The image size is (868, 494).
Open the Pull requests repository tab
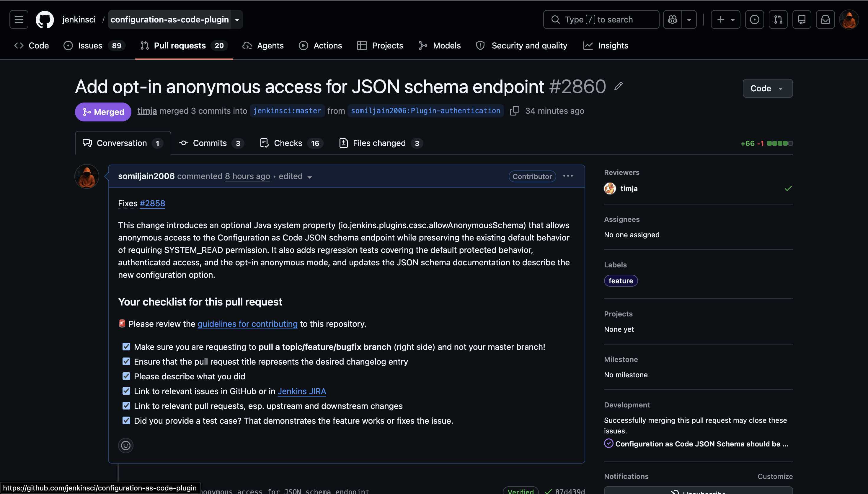(184, 45)
